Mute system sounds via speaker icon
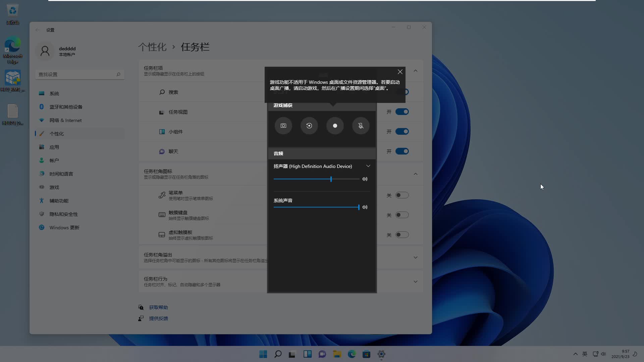Viewport: 644px width, 362px height. [x=365, y=207]
